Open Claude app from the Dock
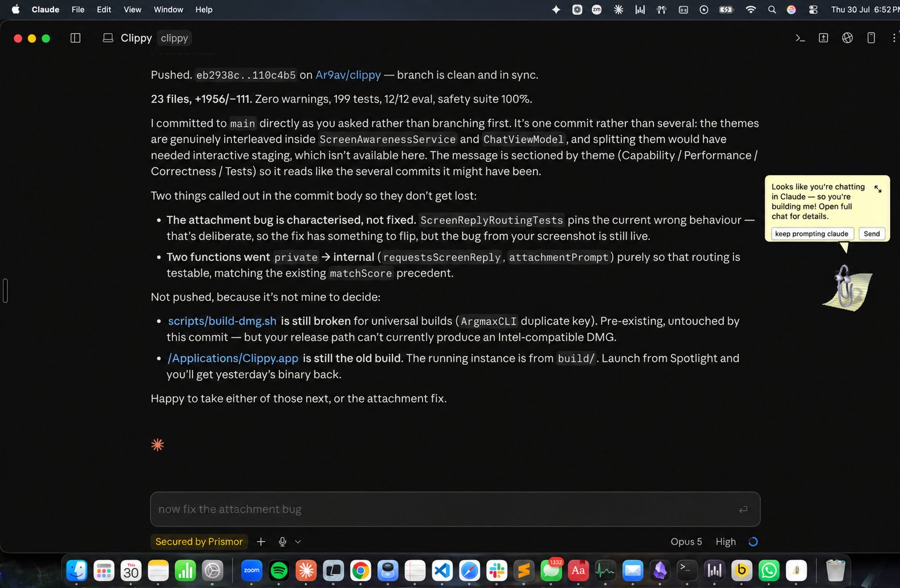Image resolution: width=900 pixels, height=588 pixels. pyautogui.click(x=306, y=571)
